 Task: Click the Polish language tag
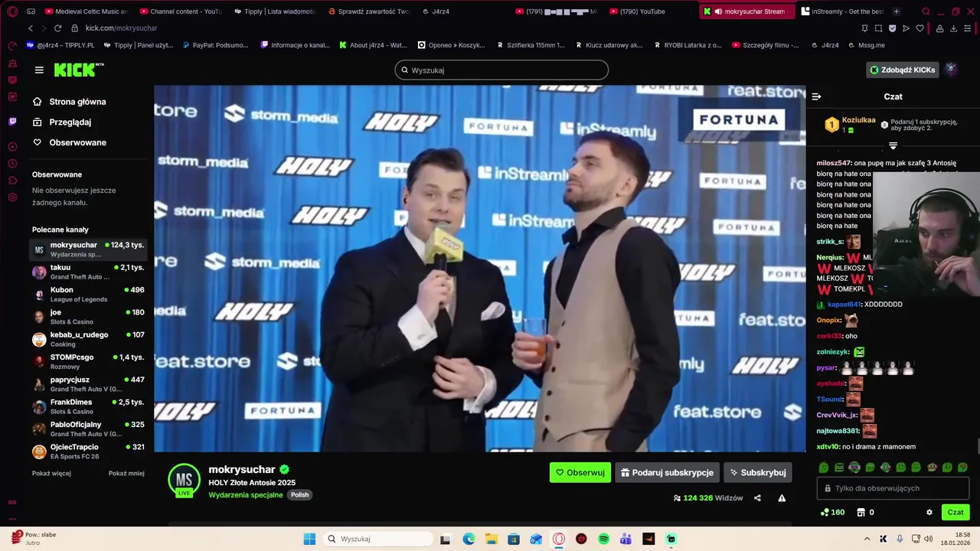299,494
